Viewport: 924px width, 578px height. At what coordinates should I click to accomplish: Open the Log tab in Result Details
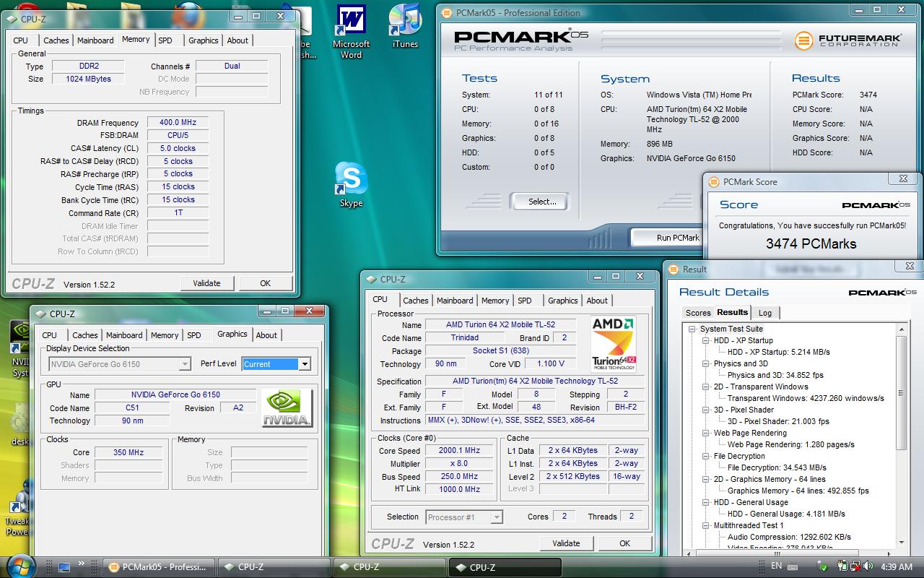click(765, 313)
